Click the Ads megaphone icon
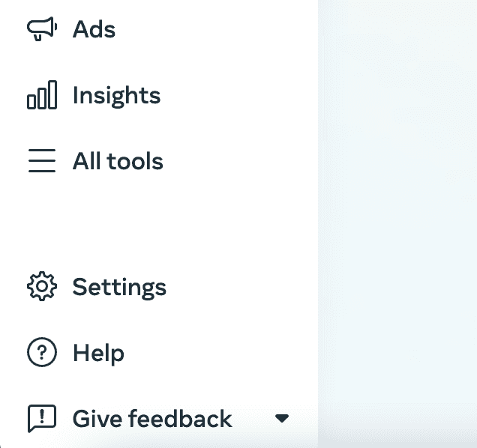The image size is (477, 448). 42,29
